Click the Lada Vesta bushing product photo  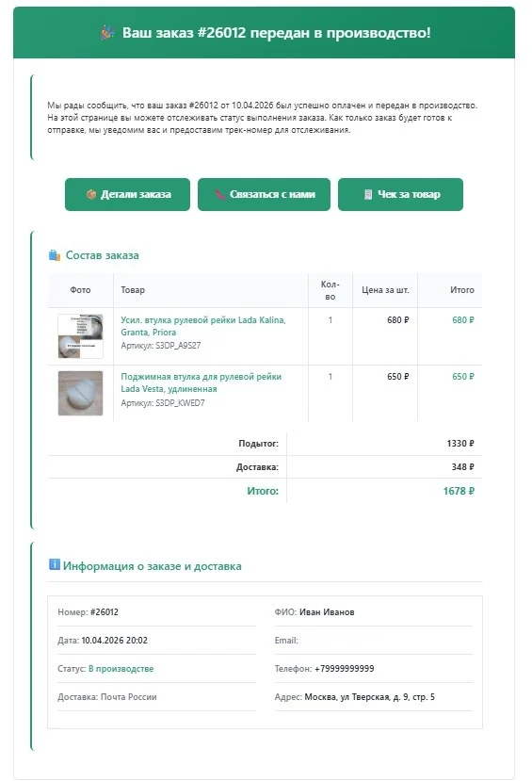coord(80,393)
